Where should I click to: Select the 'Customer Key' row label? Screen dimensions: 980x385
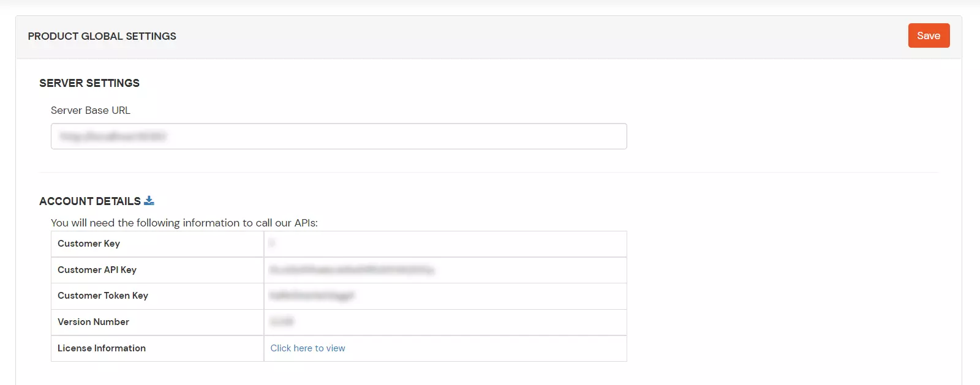pos(89,244)
